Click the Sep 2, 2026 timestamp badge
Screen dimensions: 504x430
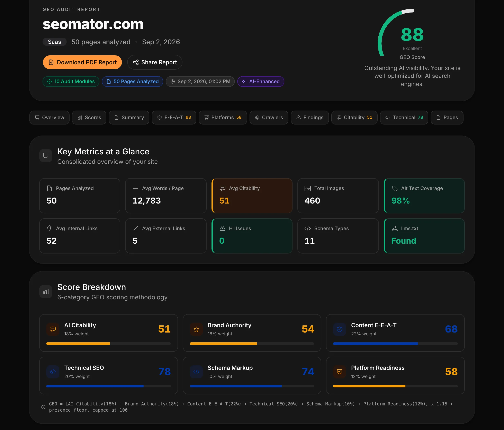(200, 81)
